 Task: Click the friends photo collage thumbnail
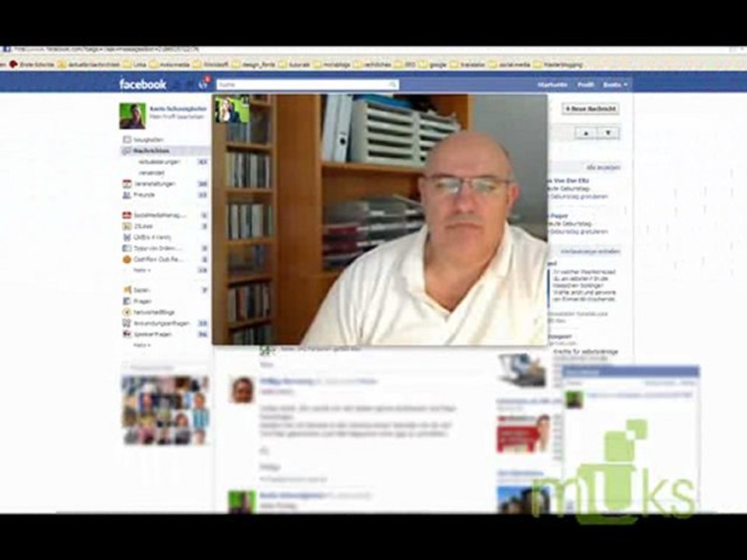click(x=165, y=410)
